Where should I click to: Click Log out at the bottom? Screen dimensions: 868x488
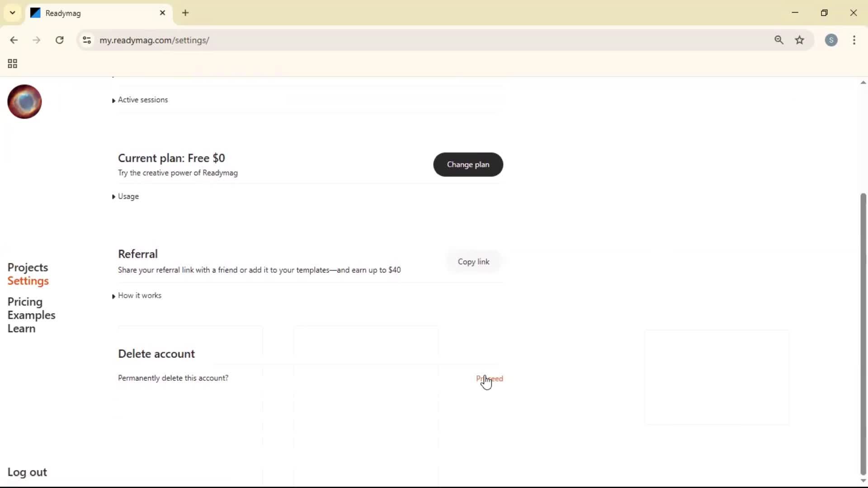[27, 472]
